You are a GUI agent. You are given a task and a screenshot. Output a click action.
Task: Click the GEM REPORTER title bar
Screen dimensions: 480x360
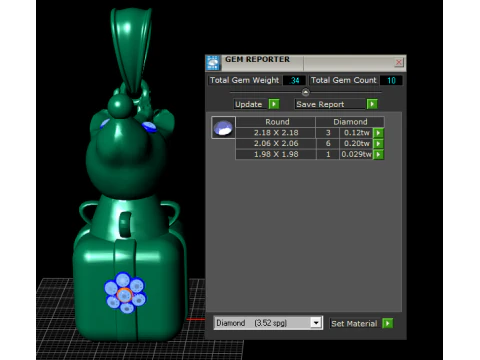tap(307, 63)
